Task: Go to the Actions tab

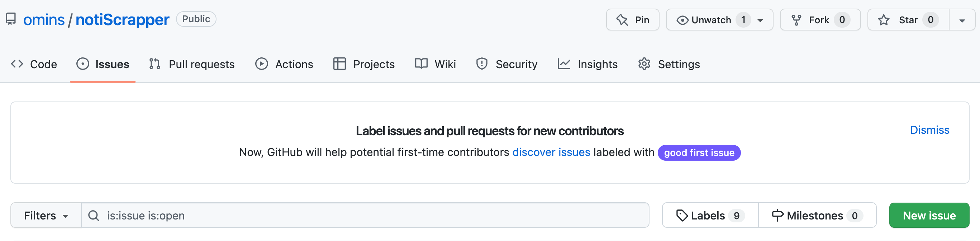Action: tap(284, 64)
